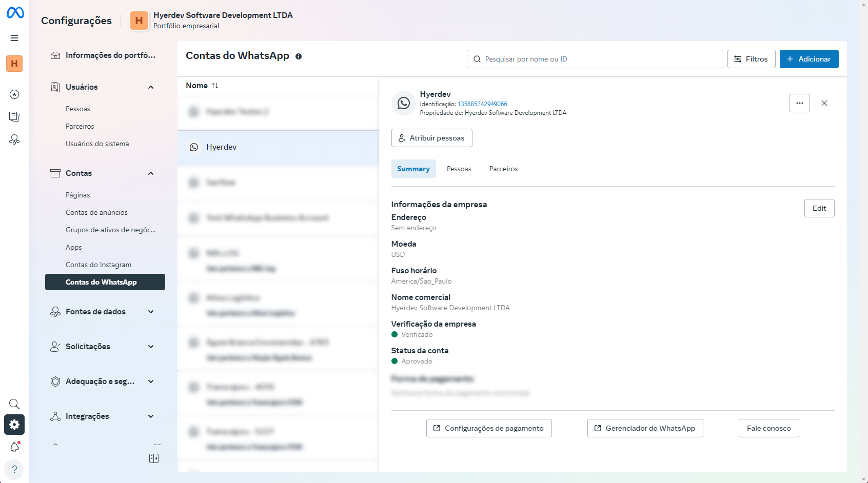Viewport: 868px width, 483px height.
Task: Open the search magnifier in left rail
Action: tap(14, 404)
